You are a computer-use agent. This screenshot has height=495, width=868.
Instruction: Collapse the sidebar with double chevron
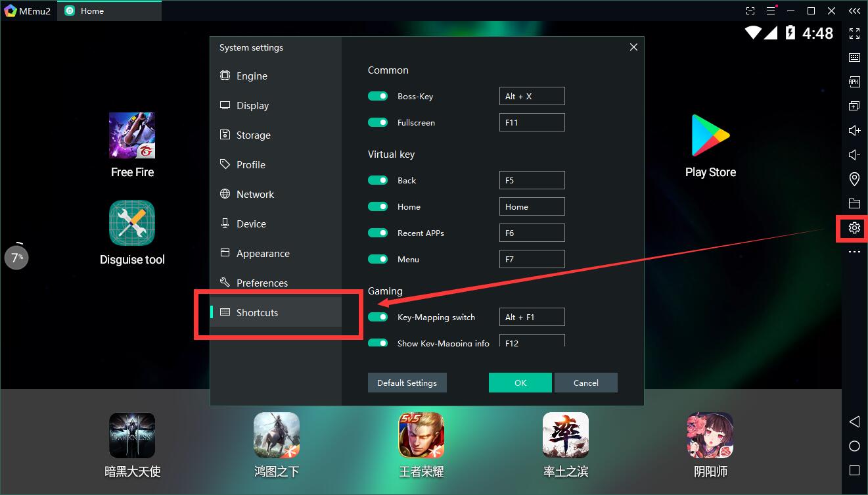pyautogui.click(x=854, y=11)
